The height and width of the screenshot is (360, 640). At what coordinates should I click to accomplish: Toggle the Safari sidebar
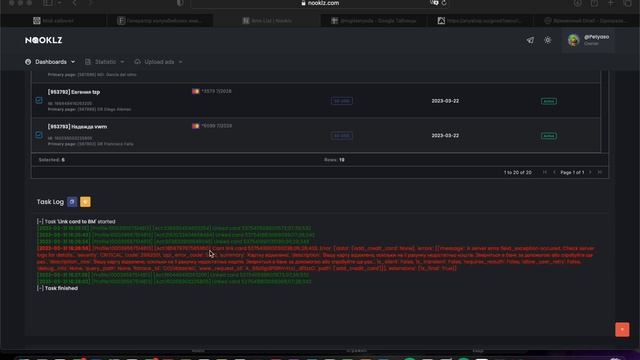click(48, 3)
